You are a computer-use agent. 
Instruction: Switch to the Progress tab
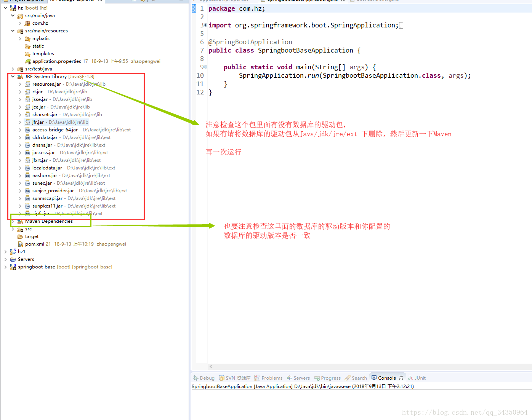pyautogui.click(x=327, y=378)
